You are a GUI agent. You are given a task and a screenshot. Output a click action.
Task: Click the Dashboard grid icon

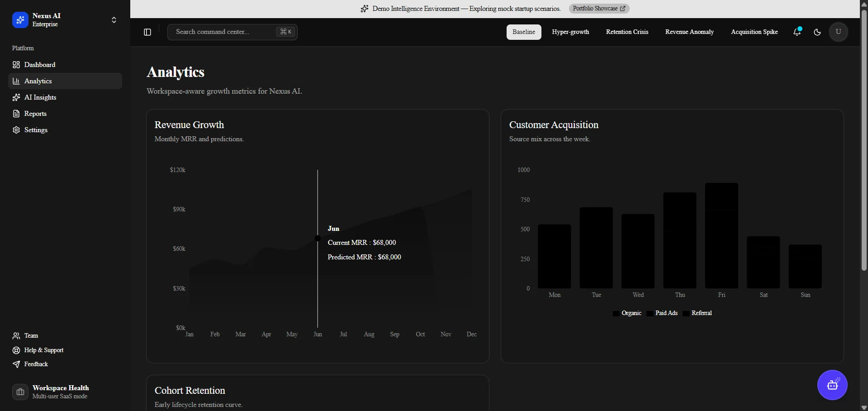pos(16,65)
